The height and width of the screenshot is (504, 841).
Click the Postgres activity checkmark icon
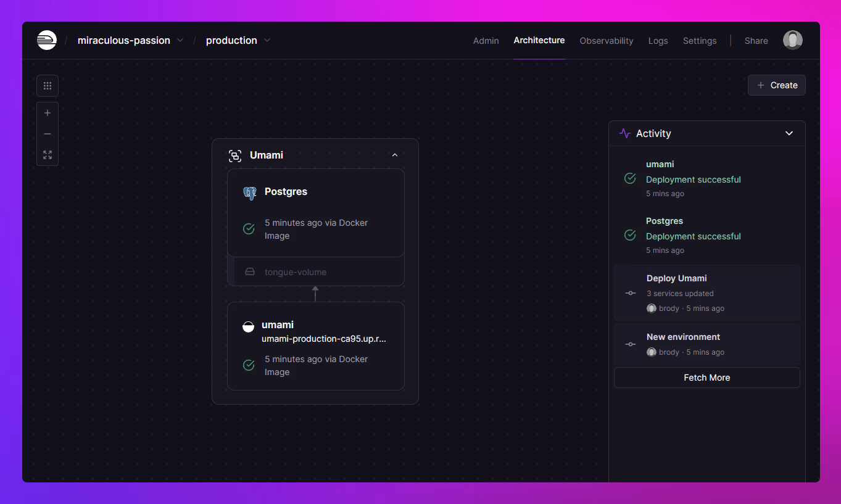pyautogui.click(x=630, y=235)
